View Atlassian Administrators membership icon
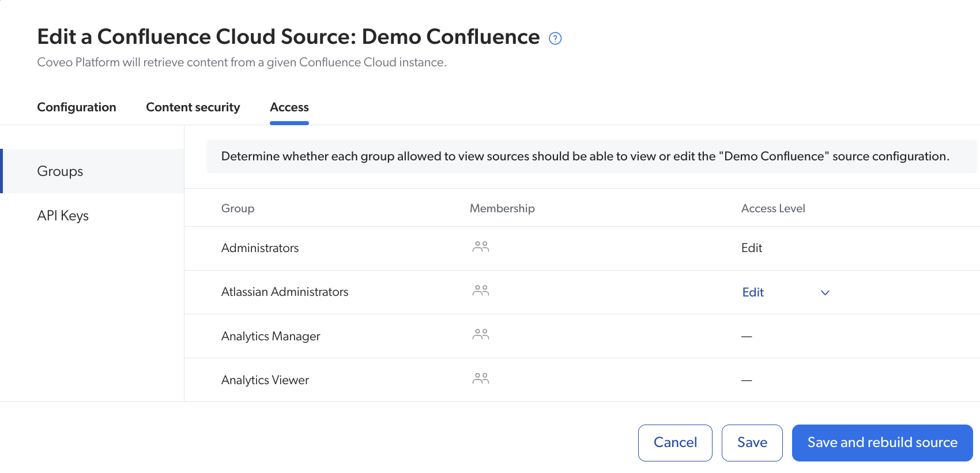This screenshot has width=980, height=473. tap(481, 291)
